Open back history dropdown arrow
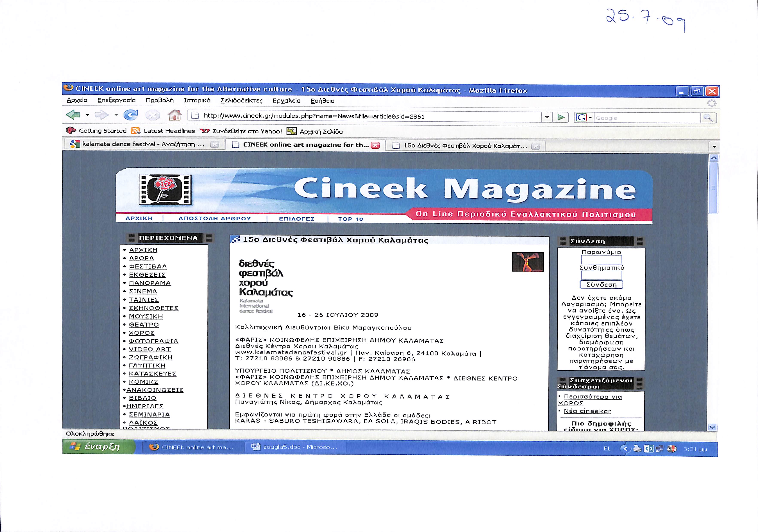Screen dimensions: 758x532 [87, 115]
